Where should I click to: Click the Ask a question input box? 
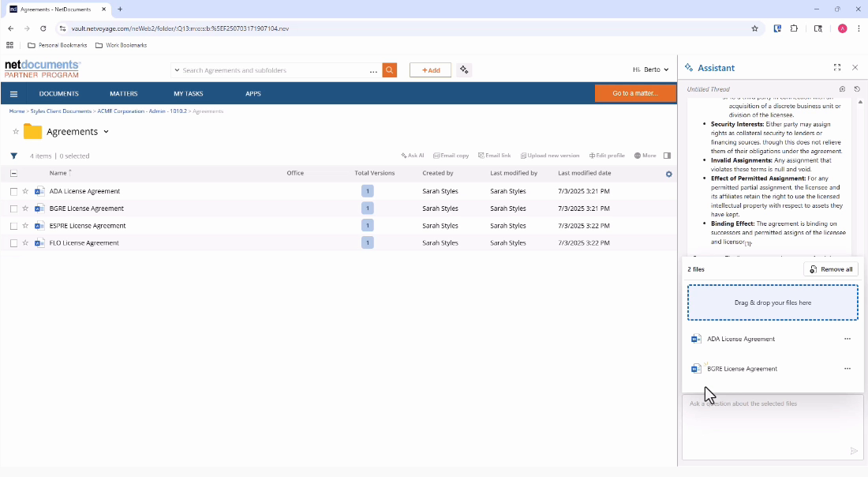pos(773,426)
